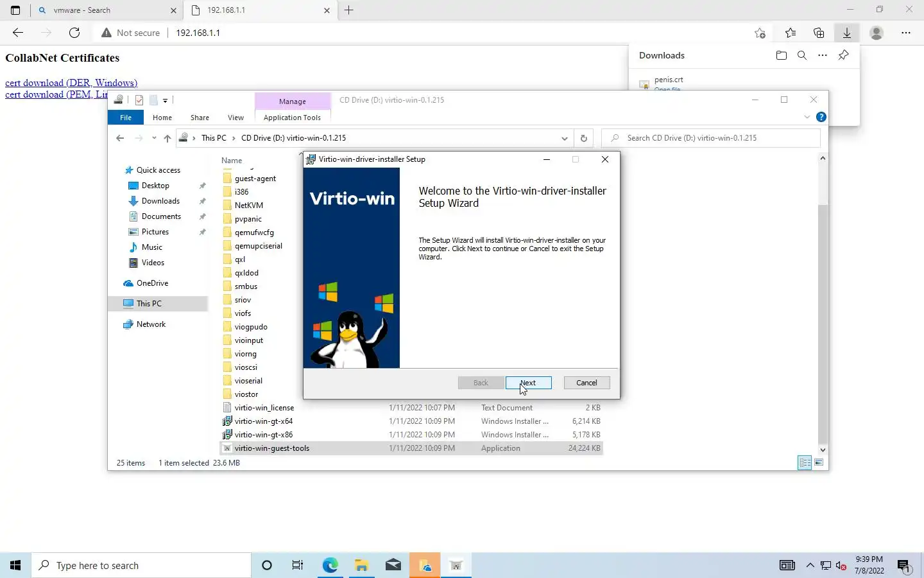Select the viostor folder

click(246, 394)
